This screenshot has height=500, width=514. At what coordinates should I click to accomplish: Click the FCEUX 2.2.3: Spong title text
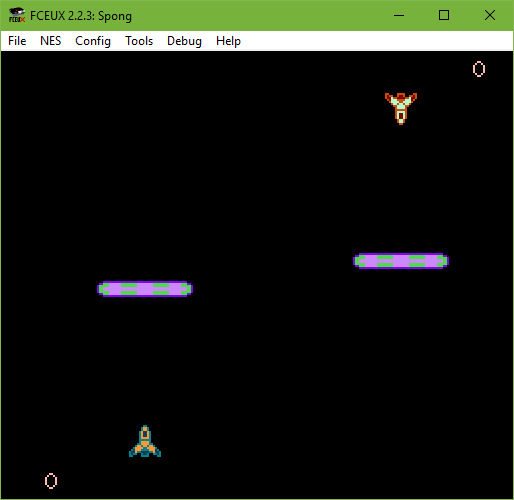pyautogui.click(x=81, y=16)
